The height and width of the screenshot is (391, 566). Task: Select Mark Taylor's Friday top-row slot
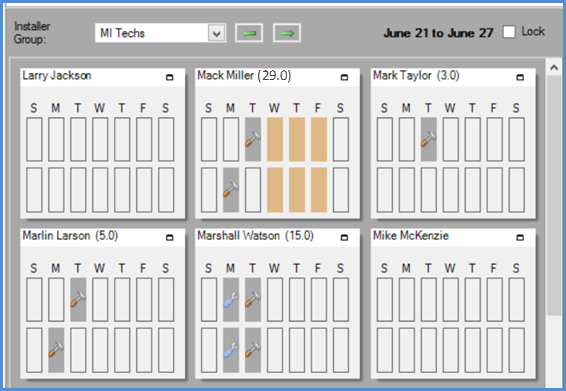point(495,139)
